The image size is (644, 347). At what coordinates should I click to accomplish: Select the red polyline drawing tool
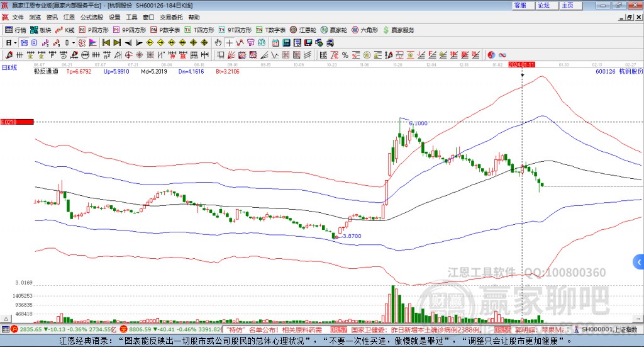coord(240,43)
